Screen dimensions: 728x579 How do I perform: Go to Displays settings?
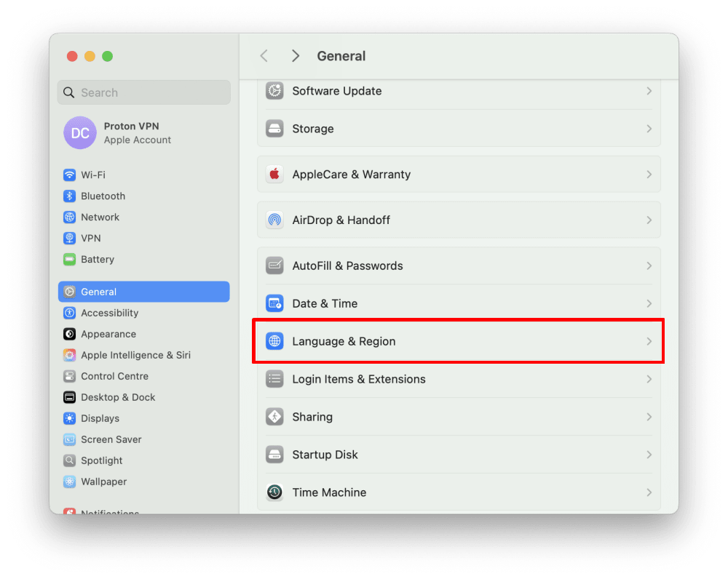tap(144, 418)
